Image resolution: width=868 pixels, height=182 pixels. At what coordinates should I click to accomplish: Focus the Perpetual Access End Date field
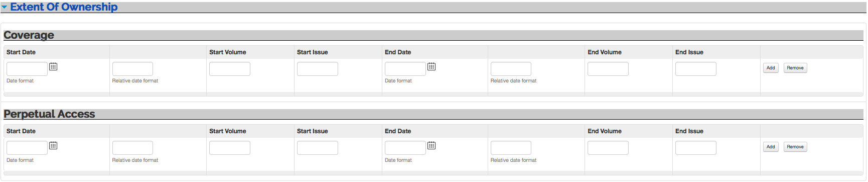tap(405, 148)
